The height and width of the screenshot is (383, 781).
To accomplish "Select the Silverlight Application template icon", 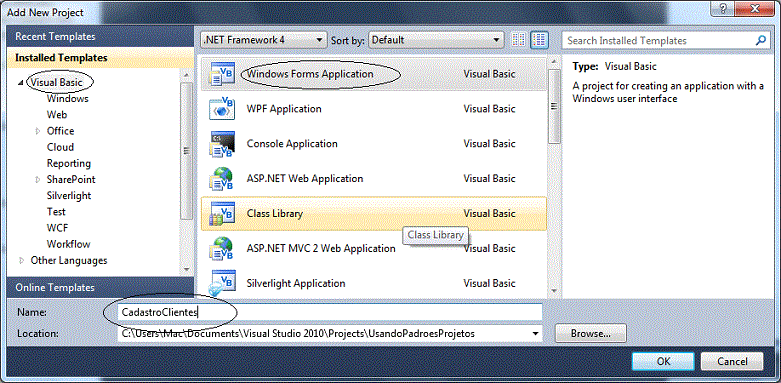I will 222,283.
